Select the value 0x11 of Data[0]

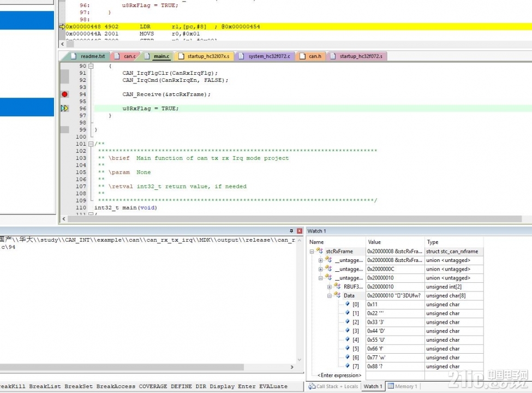[395, 305]
